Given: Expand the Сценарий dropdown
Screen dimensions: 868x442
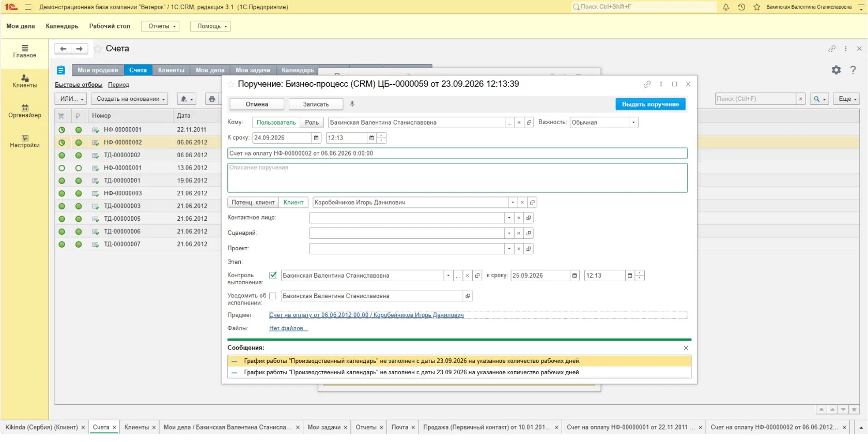Looking at the screenshot, I should click(x=509, y=234).
